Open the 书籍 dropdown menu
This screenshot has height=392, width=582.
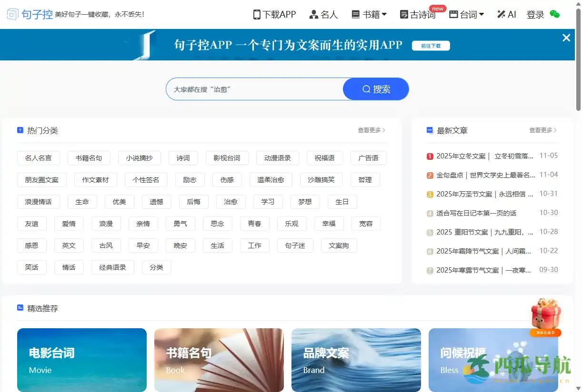click(369, 14)
